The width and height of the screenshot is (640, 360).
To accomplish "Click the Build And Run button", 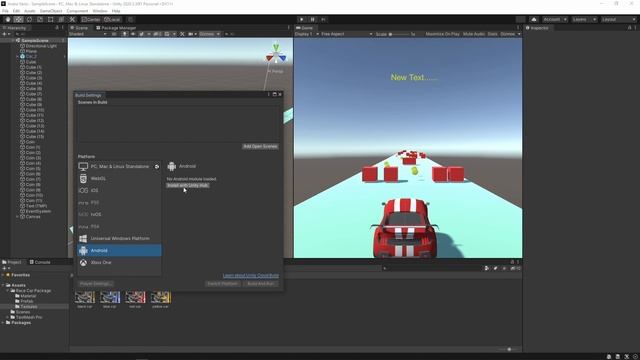I will point(261,283).
